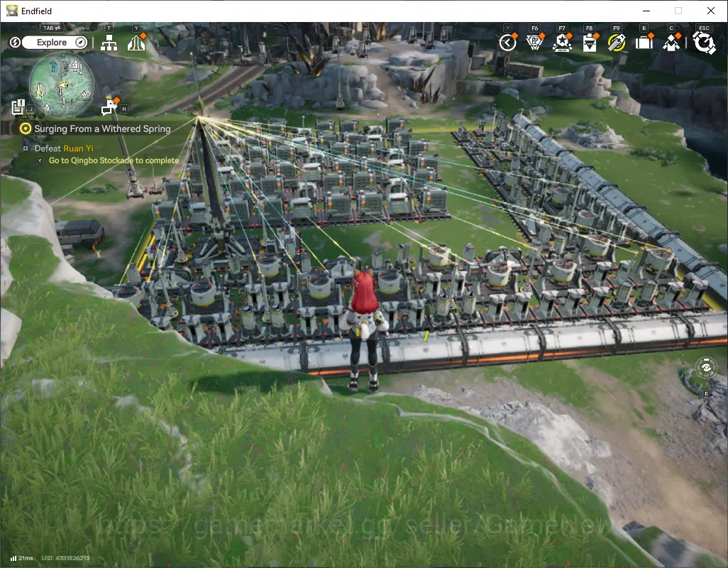The image size is (728, 568).
Task: Click the network latency indicator showing 21ms
Action: coord(22,558)
